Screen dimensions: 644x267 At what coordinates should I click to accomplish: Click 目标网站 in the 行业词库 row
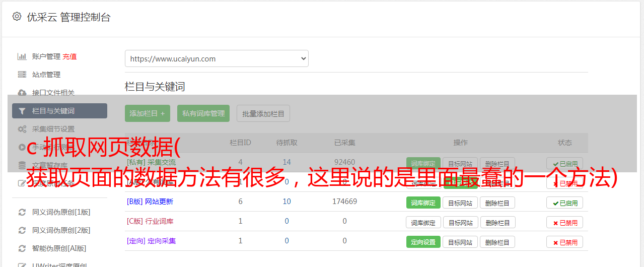(460, 222)
